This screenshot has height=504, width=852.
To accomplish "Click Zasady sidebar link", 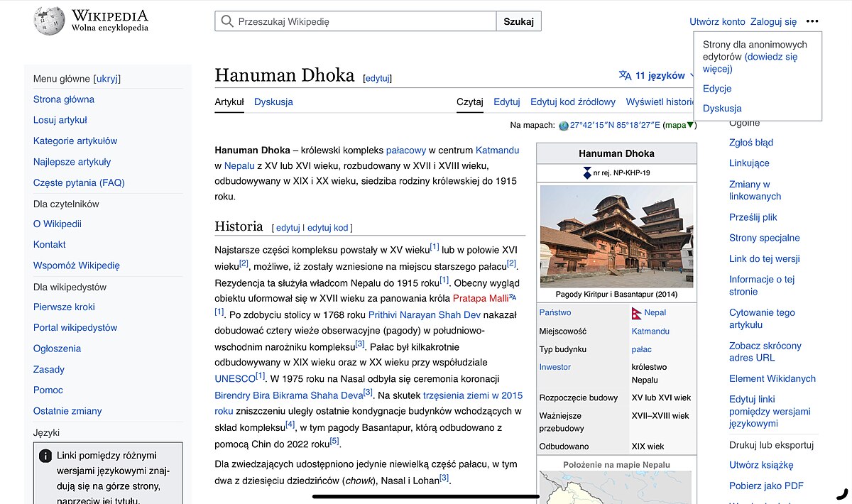I will tap(49, 369).
